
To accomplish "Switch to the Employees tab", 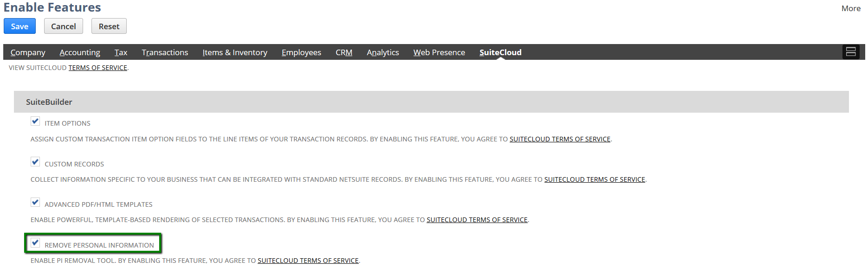I will (x=301, y=52).
